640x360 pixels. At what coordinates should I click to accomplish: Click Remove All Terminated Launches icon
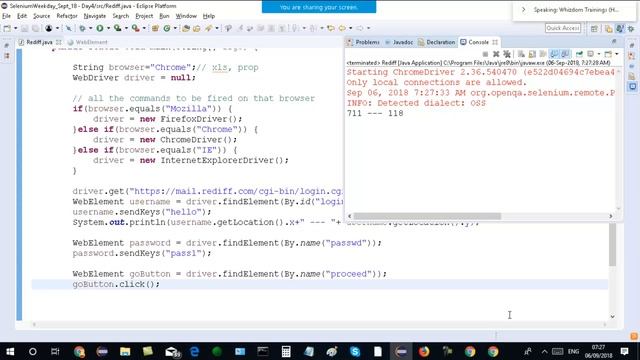point(507,54)
